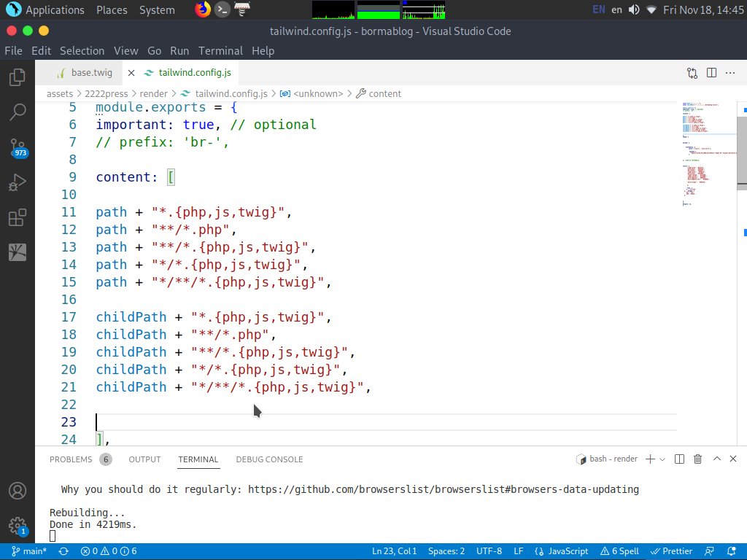
Task: Switch to OUTPUT panel tab
Action: pyautogui.click(x=144, y=459)
